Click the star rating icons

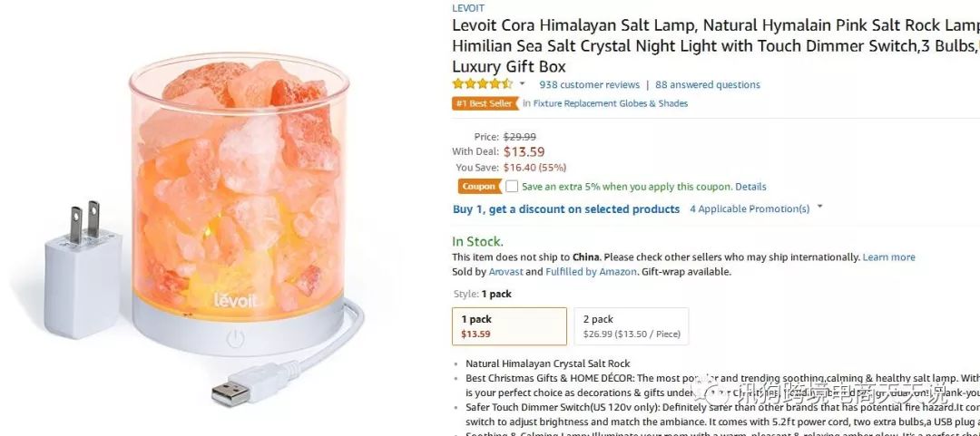(482, 84)
